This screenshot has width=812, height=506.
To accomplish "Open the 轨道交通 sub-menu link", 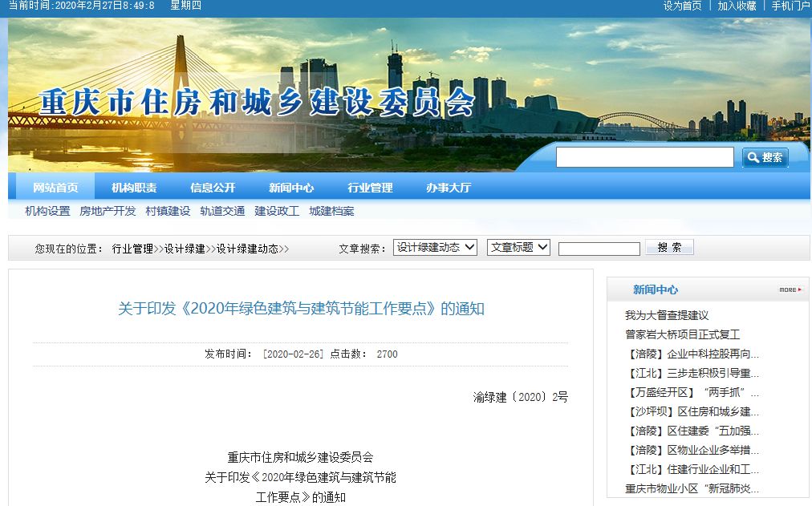I will pos(222,211).
